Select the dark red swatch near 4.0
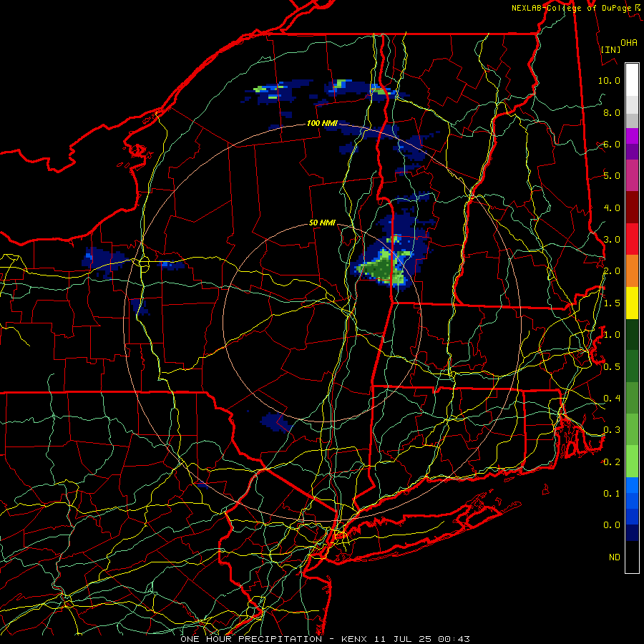The image size is (644, 644). tap(632, 208)
